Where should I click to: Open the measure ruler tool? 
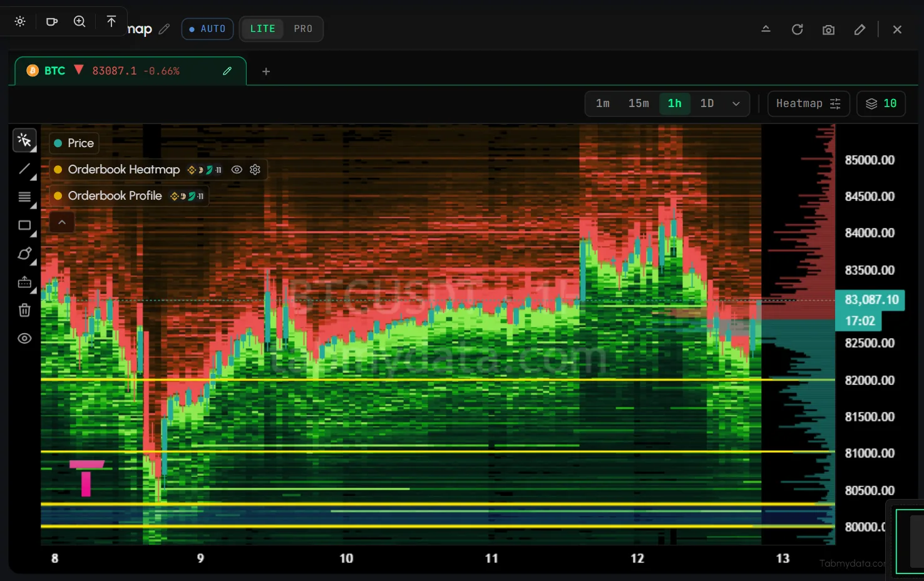pos(24,282)
